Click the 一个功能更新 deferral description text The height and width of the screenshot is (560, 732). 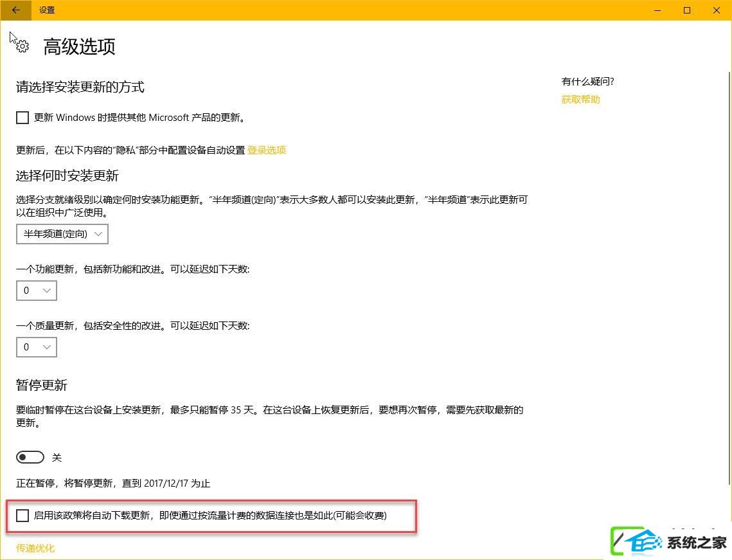(x=133, y=269)
